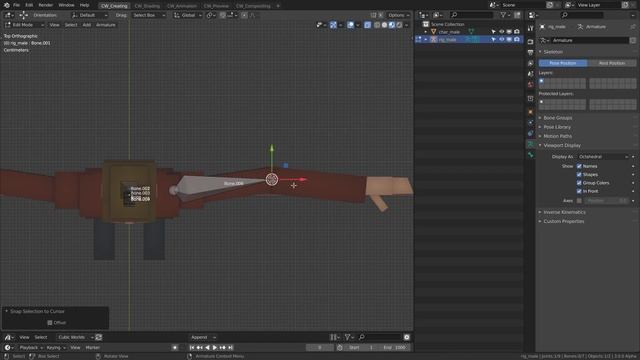Open the outliner filter dropdown
Screen dimensions: 640x360
(x=505, y=15)
